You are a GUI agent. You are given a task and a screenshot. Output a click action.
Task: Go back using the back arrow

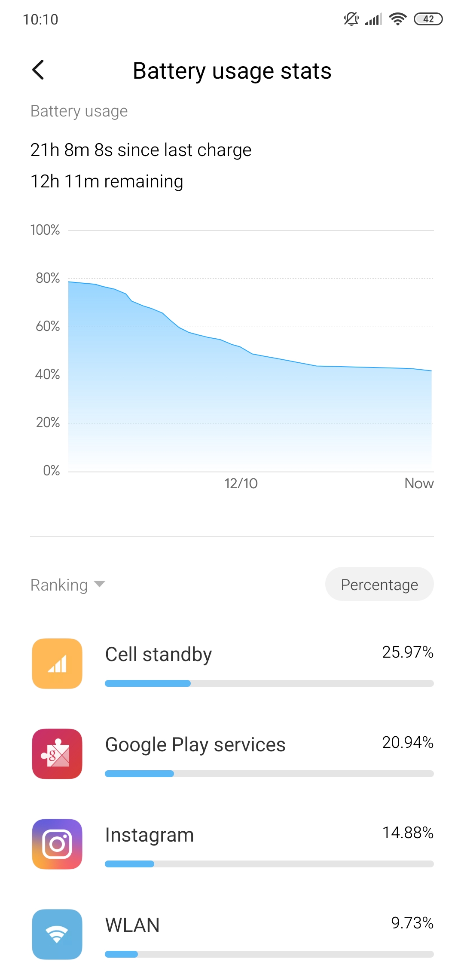38,70
